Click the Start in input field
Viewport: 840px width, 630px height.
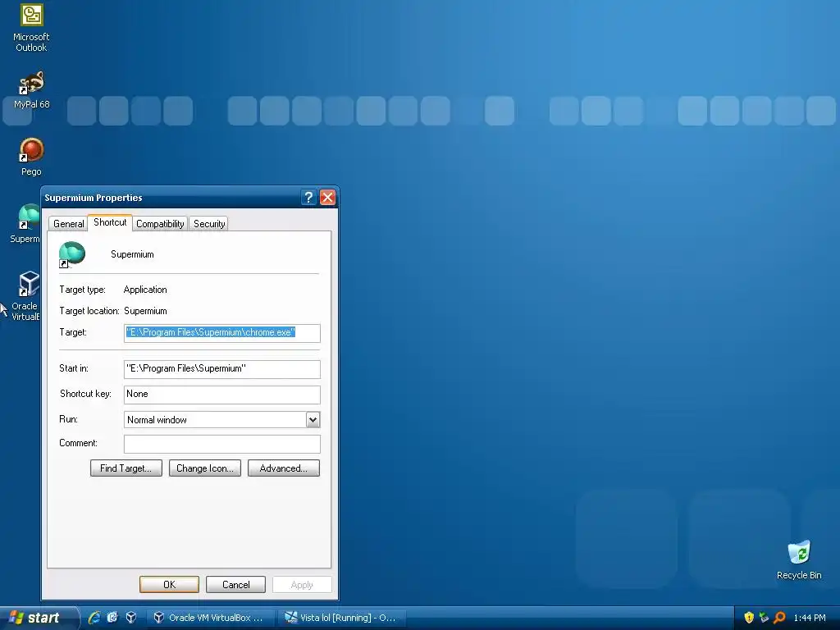pos(221,369)
